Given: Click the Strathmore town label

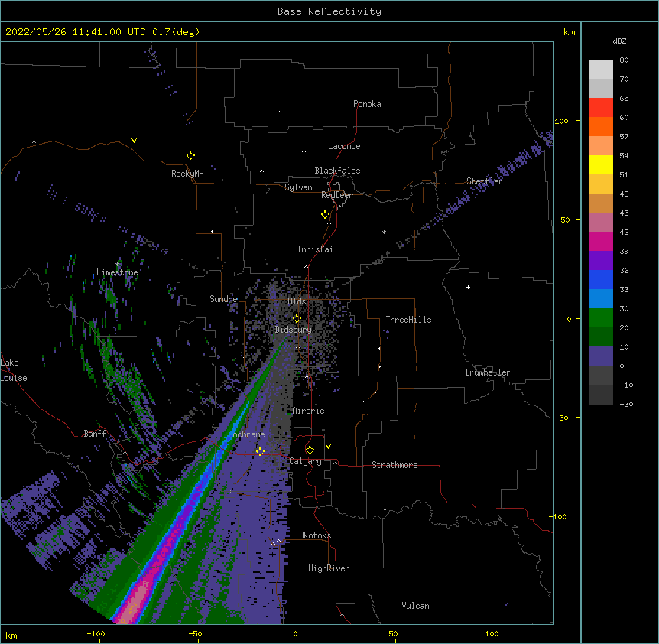Looking at the screenshot, I should point(394,465).
